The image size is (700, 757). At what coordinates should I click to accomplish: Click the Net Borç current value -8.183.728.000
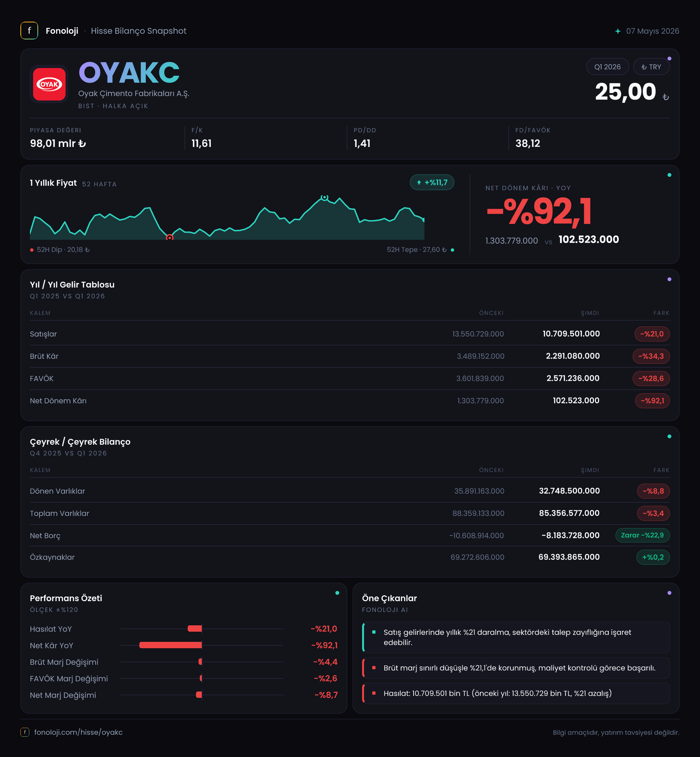tap(570, 536)
